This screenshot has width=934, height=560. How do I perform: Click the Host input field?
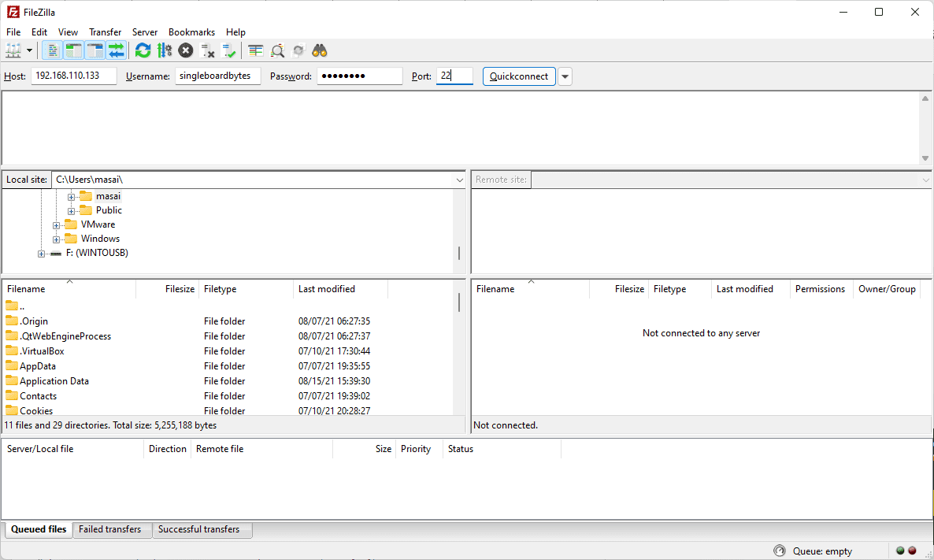pos(74,76)
